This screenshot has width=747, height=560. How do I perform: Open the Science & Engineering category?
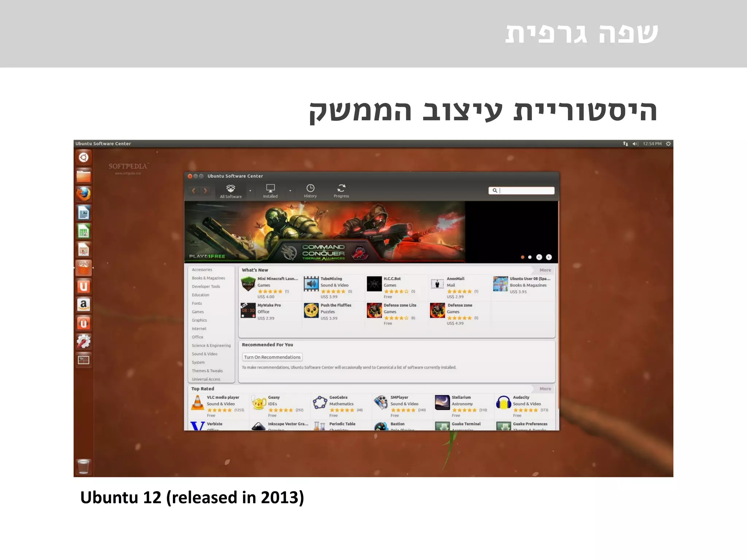[x=212, y=346]
